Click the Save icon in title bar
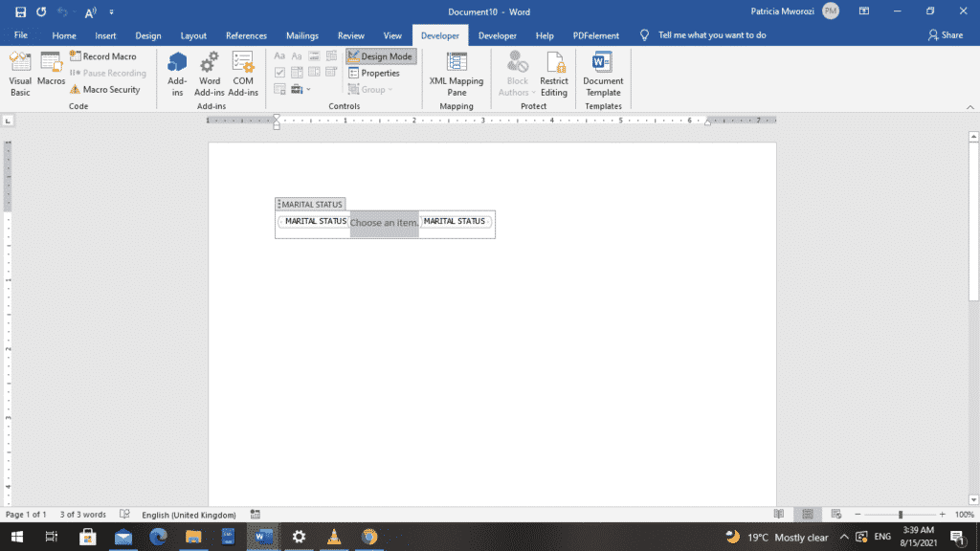 point(20,11)
